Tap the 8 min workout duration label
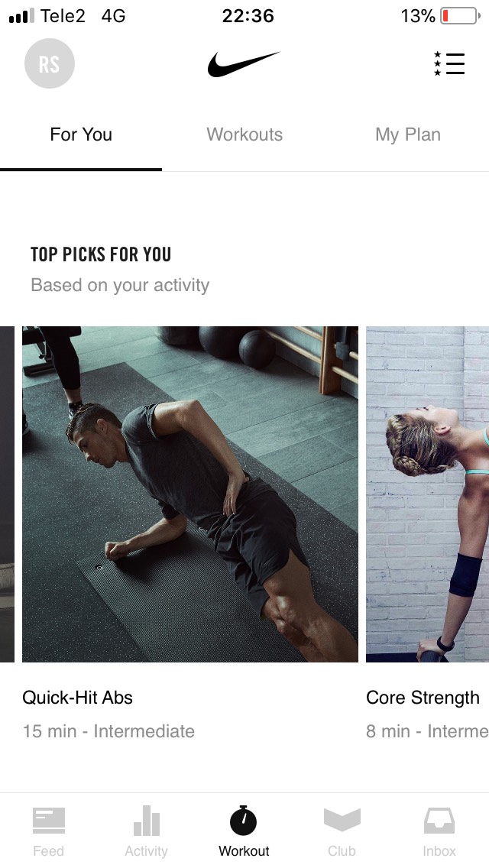Viewport: 489px width, 868px height. [x=387, y=731]
